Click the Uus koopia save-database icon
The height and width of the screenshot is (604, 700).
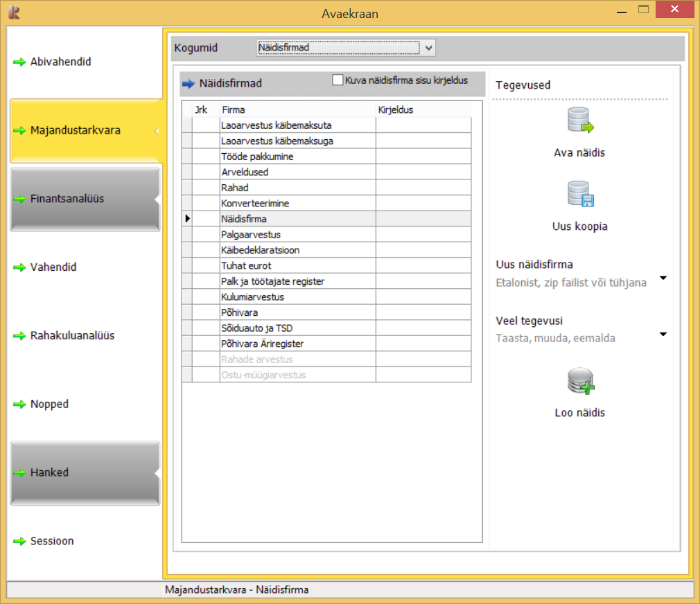point(580,195)
